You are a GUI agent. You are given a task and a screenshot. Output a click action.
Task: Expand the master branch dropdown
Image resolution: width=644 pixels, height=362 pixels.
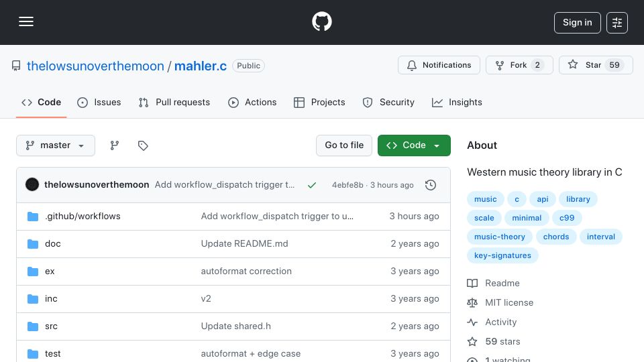[x=56, y=145]
